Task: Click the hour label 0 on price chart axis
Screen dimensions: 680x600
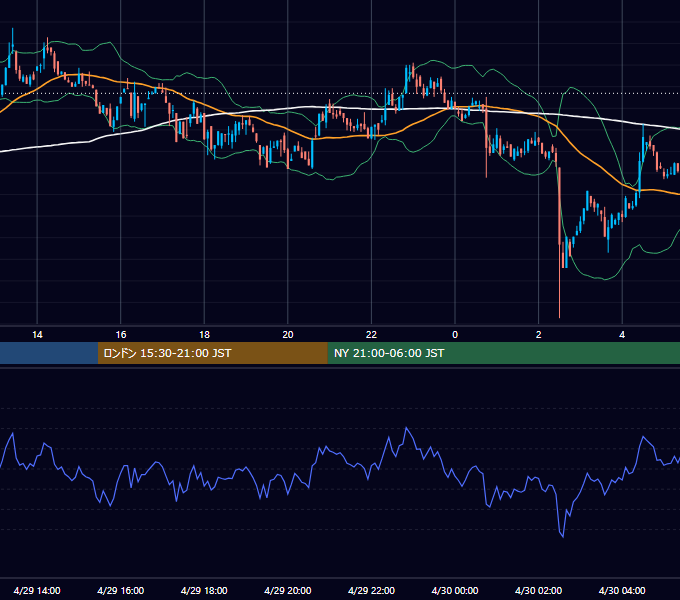Action: pos(455,335)
